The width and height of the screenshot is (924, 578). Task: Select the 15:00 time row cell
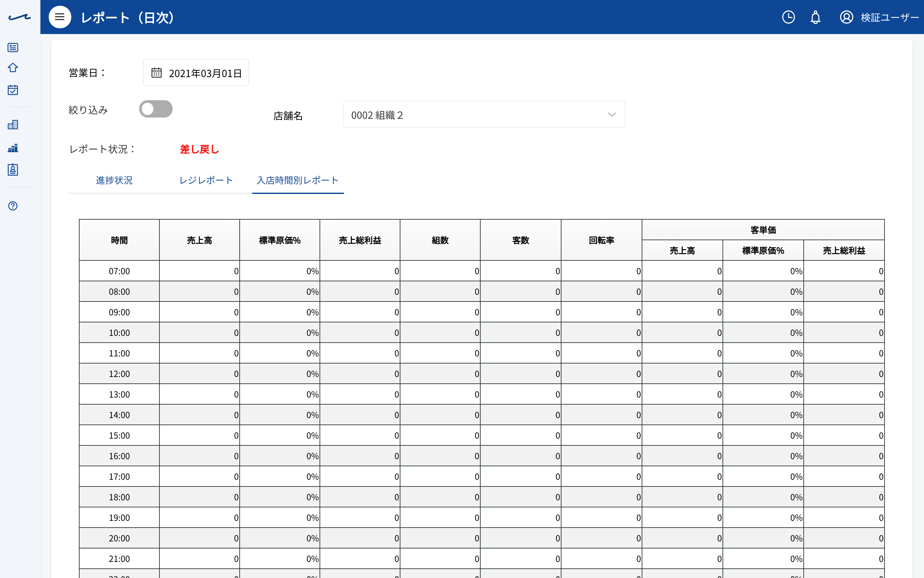click(119, 435)
